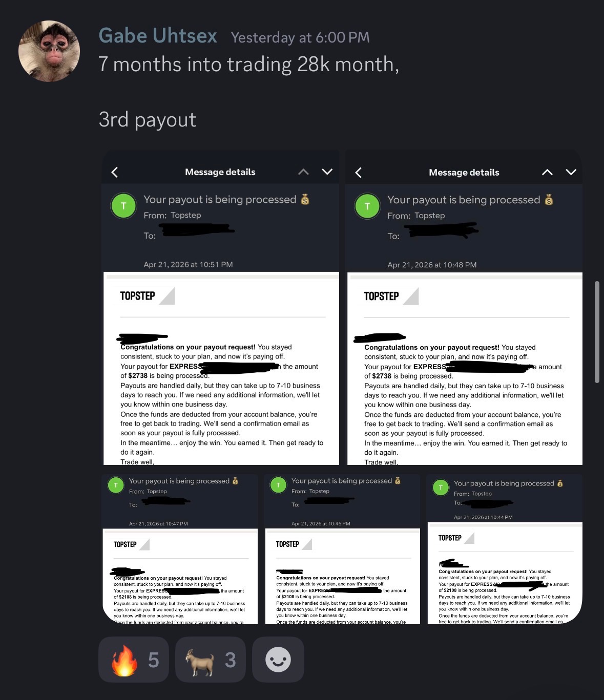This screenshot has height=700, width=604.
Task: Open the 10:51 PM payout screenshot
Action: tap(221, 307)
